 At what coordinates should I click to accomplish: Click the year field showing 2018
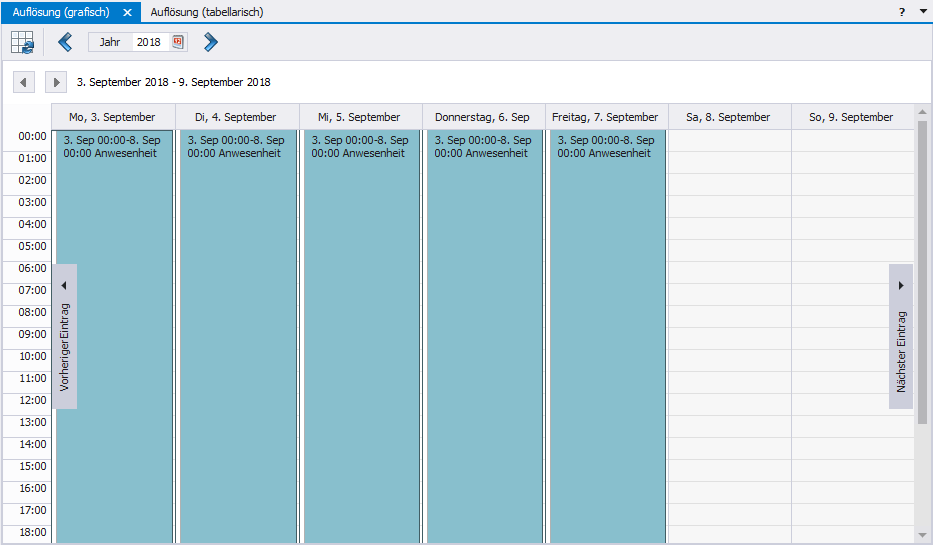(x=148, y=42)
